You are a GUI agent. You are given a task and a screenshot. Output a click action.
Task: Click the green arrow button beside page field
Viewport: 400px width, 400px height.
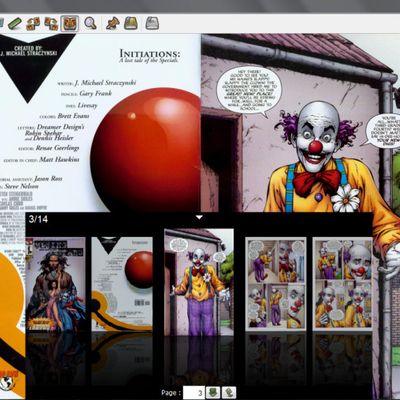(212, 393)
